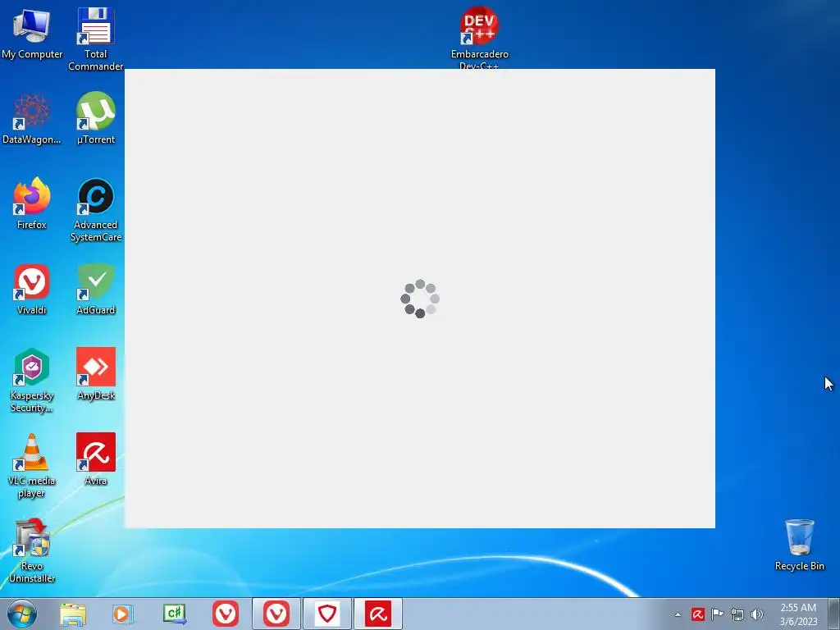This screenshot has height=630, width=840.
Task: Open Windows Explorer from taskbar
Action: tap(73, 614)
